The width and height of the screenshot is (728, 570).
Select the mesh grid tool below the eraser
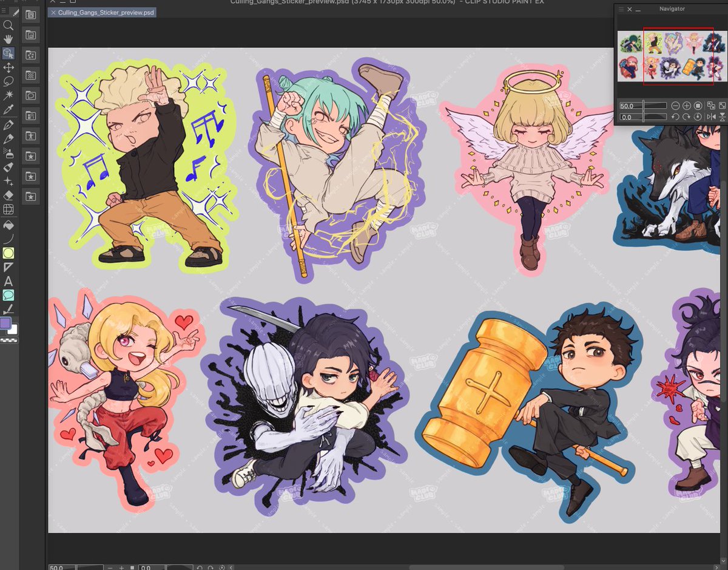click(8, 209)
